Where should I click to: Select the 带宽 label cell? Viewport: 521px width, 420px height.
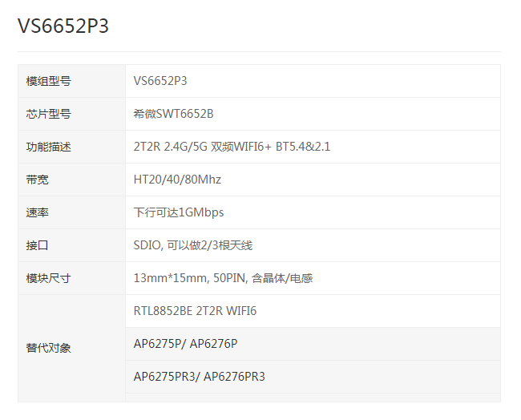click(x=38, y=180)
